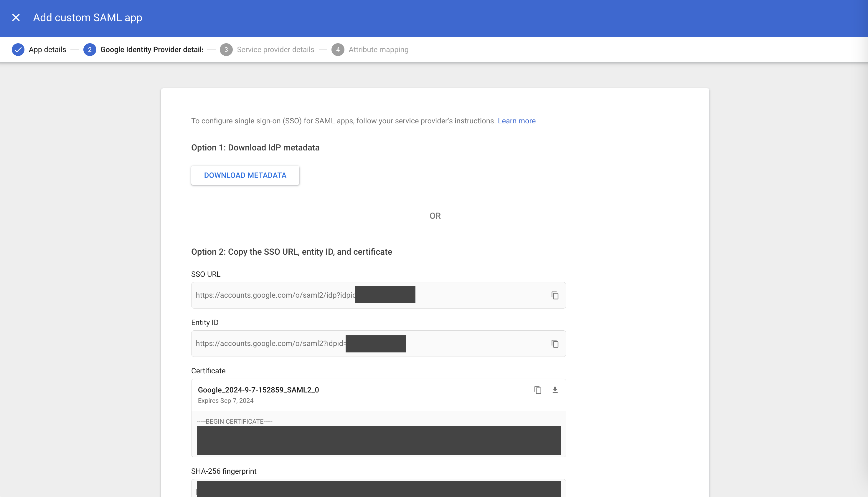Select Google Identity Provider details step
The image size is (868, 497).
[151, 49]
